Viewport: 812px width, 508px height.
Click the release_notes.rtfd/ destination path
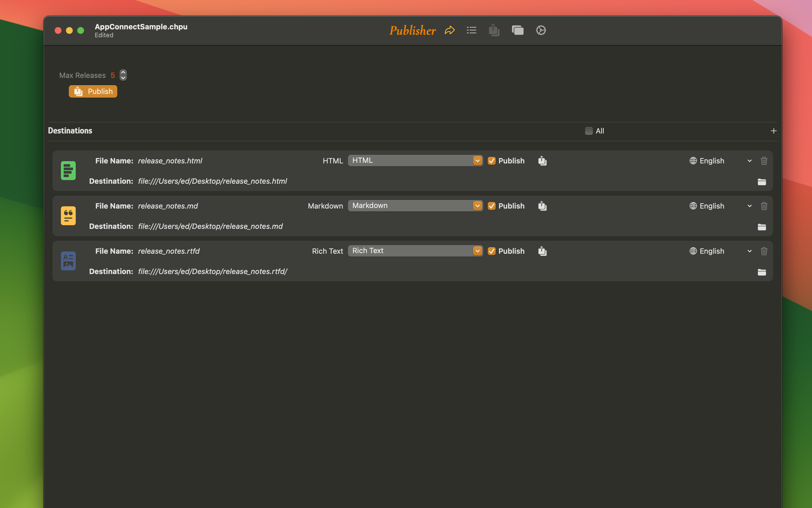tap(213, 271)
